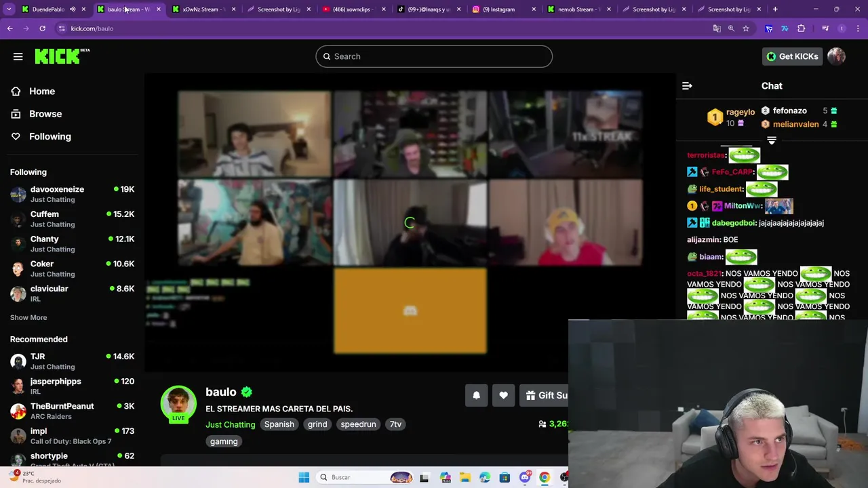Image resolution: width=868 pixels, height=488 pixels.
Task: Open a new browser tab
Action: [775, 9]
